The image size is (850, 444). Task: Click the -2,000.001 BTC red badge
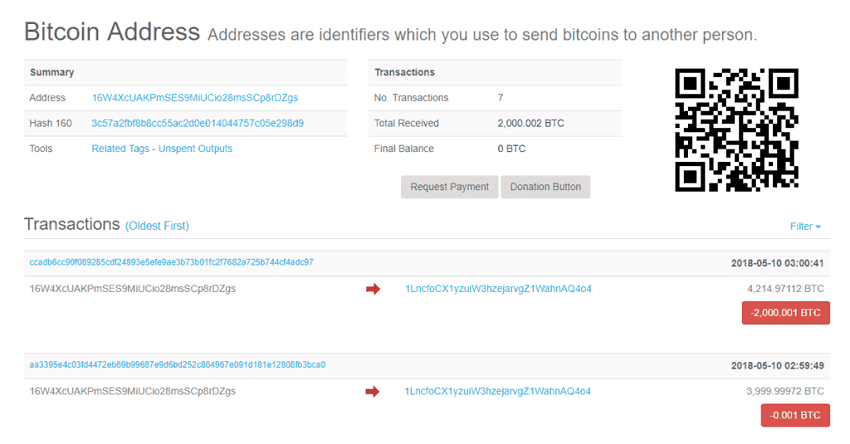coord(786,312)
